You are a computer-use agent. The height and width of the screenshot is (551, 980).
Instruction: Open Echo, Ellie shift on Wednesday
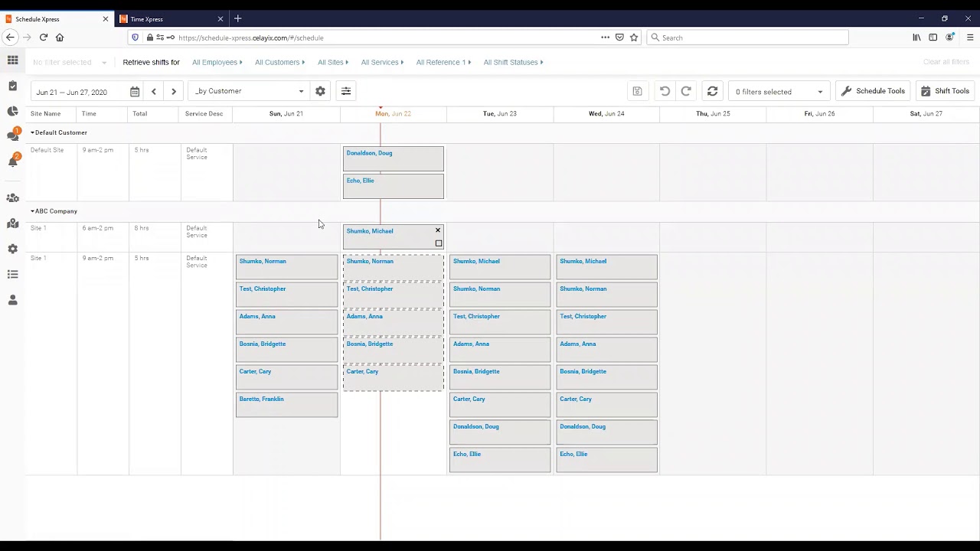[606, 460]
